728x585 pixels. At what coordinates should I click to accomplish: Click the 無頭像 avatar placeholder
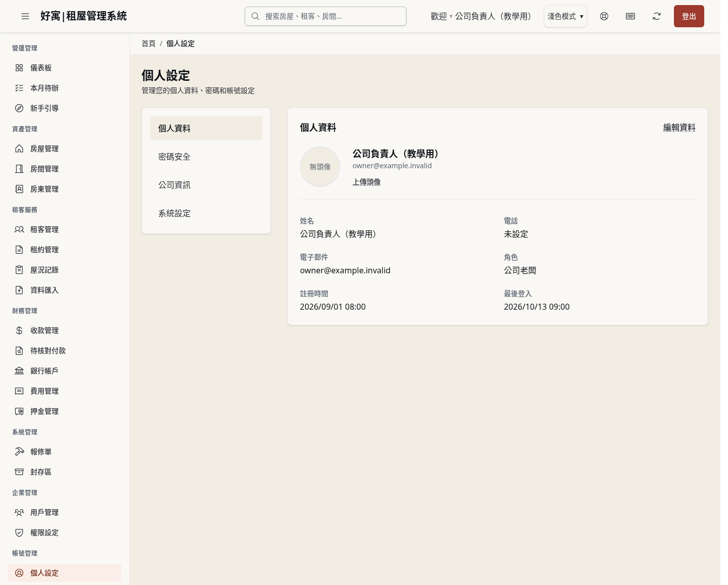click(x=320, y=167)
